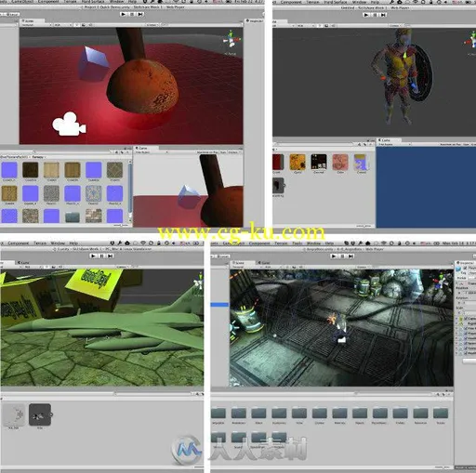
Task: Switch to Game tab in the jet plane window
Action: click(22, 263)
